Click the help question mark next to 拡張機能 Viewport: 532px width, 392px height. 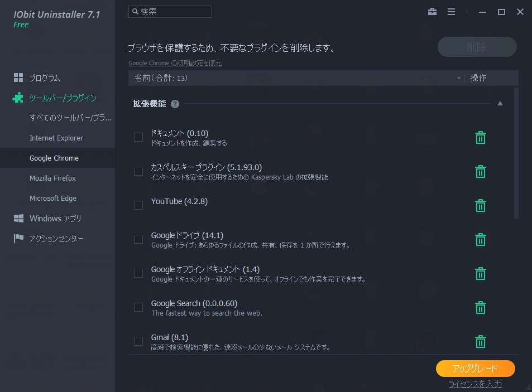[x=175, y=104]
